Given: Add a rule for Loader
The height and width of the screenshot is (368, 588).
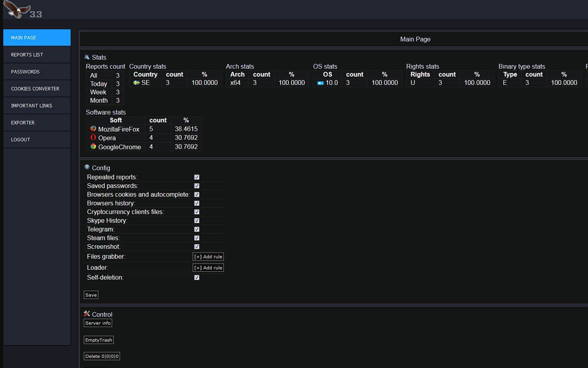Looking at the screenshot, I should (x=208, y=268).
